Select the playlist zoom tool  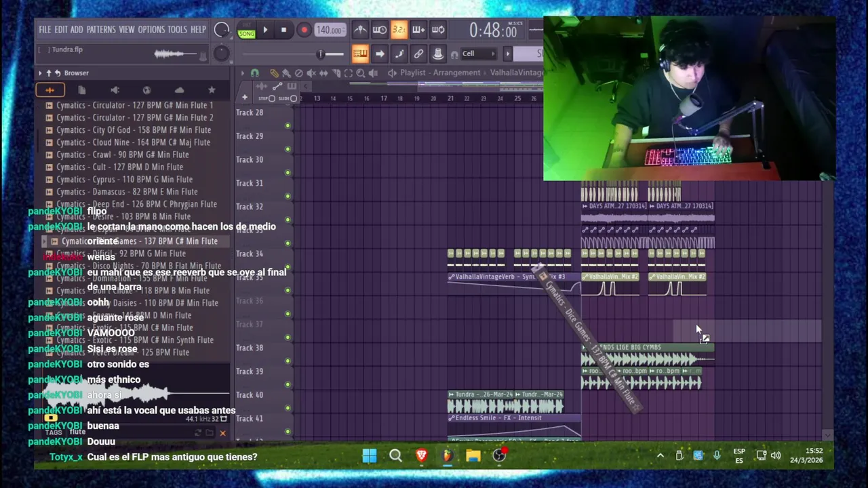(x=361, y=73)
